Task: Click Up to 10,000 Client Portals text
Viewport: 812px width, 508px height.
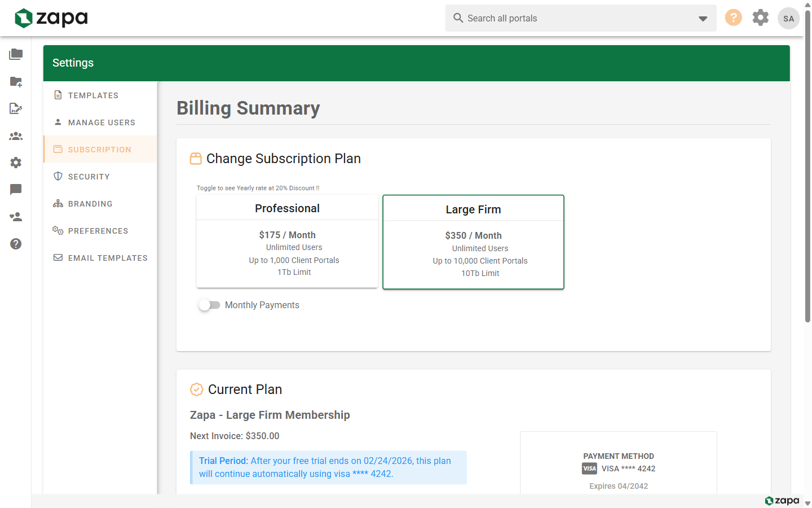Action: [x=480, y=261]
